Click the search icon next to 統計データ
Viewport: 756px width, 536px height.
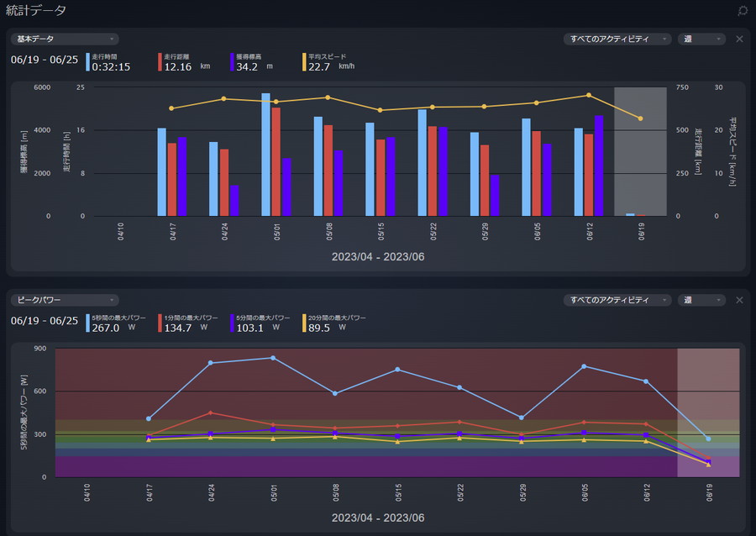(x=742, y=11)
